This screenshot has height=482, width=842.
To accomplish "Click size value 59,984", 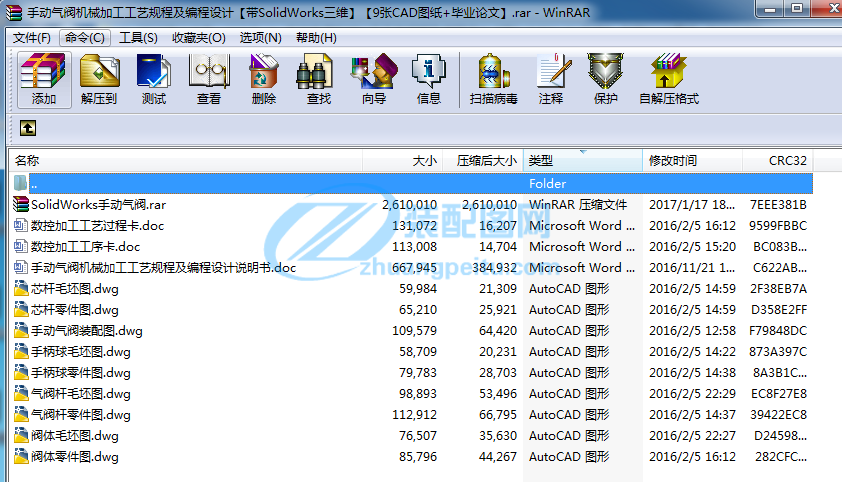I will [418, 288].
